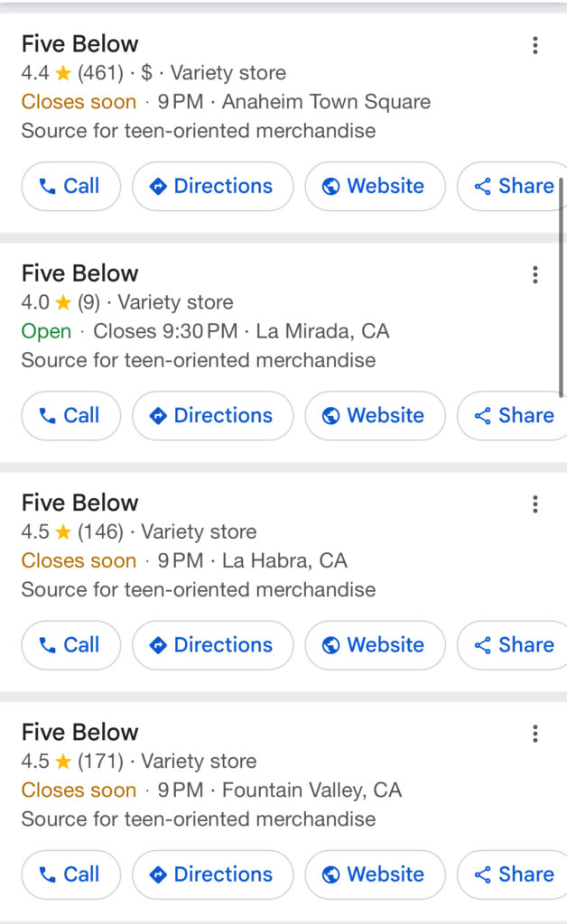This screenshot has height=924, width=567.
Task: Get directions to La Habra store
Action: (x=212, y=644)
